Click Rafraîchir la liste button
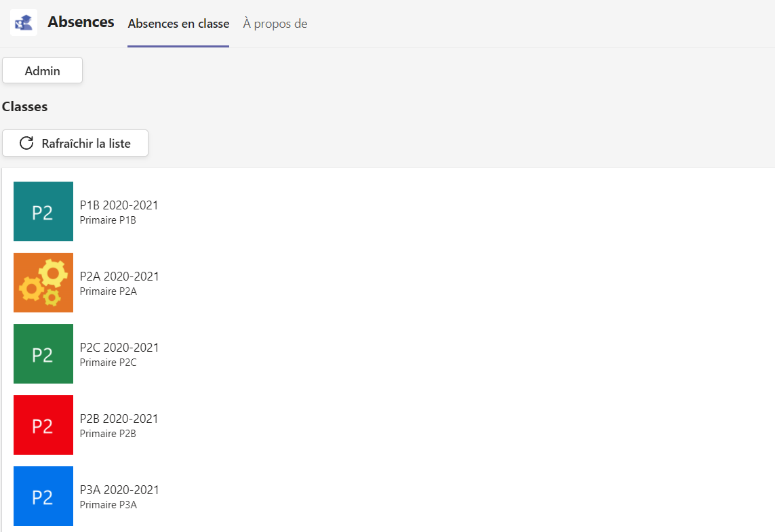This screenshot has width=775, height=532. pyautogui.click(x=75, y=143)
